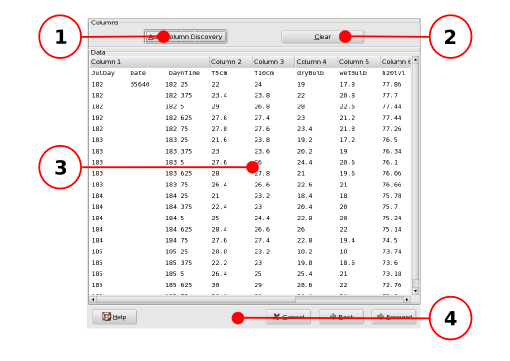Click the horizontal scrollbar right arrow

(407, 299)
